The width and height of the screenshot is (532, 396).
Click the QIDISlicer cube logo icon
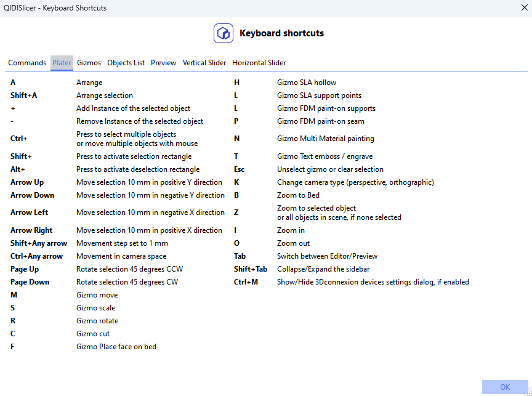pyautogui.click(x=224, y=33)
